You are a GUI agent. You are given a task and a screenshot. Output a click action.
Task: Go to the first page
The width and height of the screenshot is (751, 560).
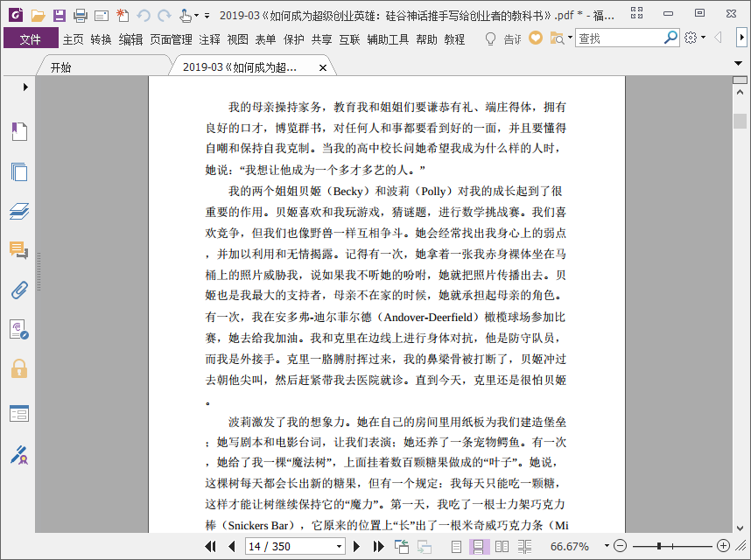pyautogui.click(x=210, y=546)
